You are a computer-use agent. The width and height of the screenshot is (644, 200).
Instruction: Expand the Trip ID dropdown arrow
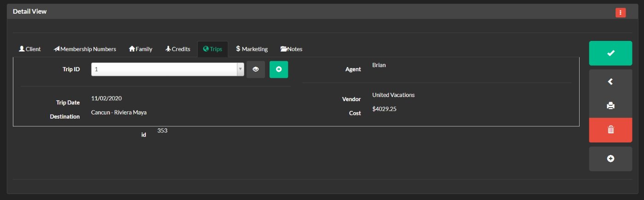pyautogui.click(x=240, y=69)
